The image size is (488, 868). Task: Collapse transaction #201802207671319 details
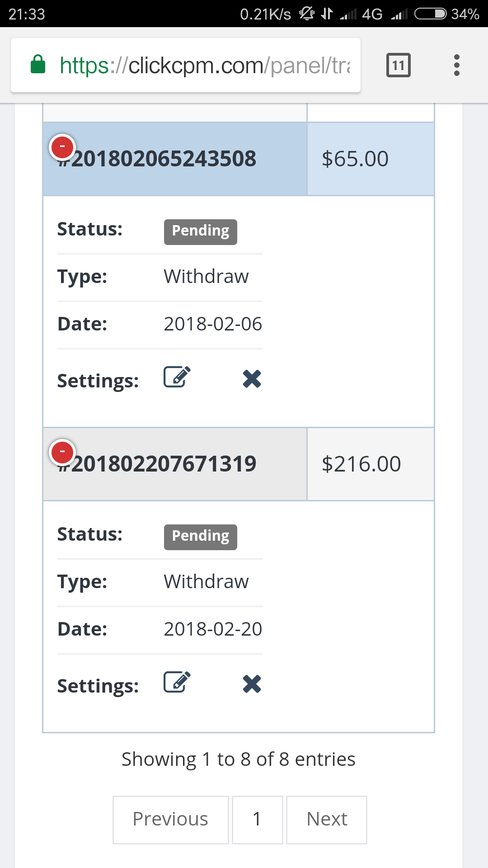pos(62,452)
